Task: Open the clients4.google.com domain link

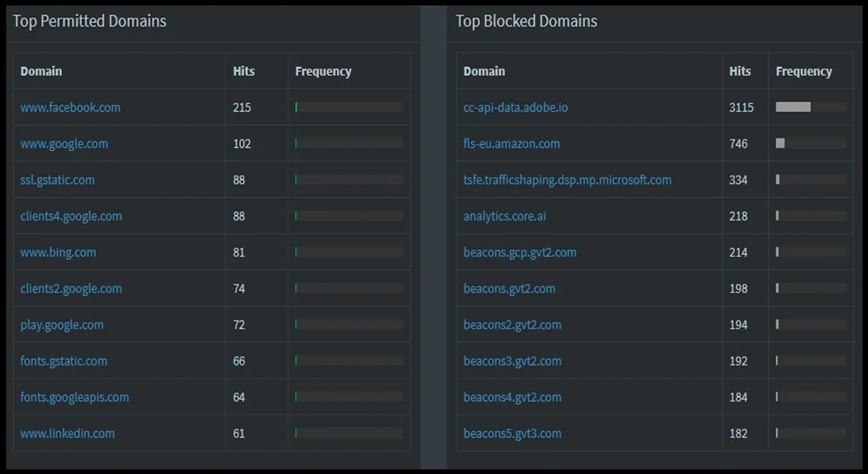Action: [x=70, y=216]
